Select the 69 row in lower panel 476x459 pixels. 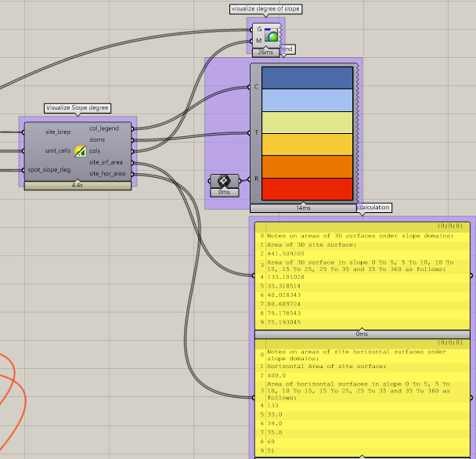coord(362,442)
